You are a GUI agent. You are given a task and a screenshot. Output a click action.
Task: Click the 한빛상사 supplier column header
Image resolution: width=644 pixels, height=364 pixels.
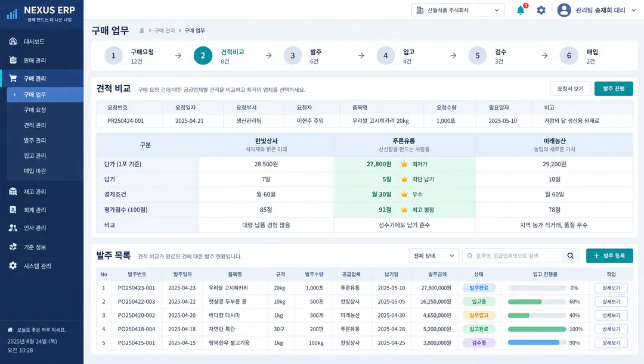266,145
